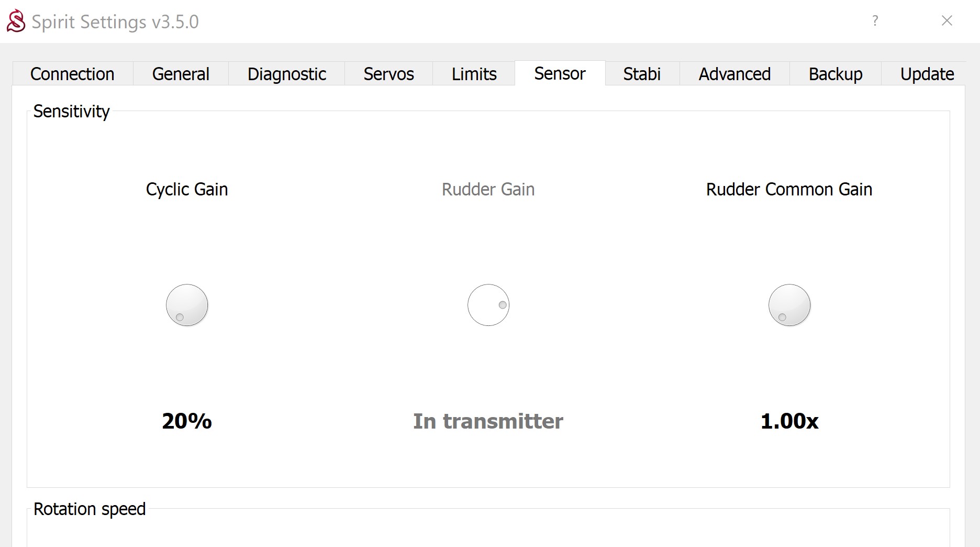
Task: Switch to the Connection tab
Action: [x=72, y=74]
